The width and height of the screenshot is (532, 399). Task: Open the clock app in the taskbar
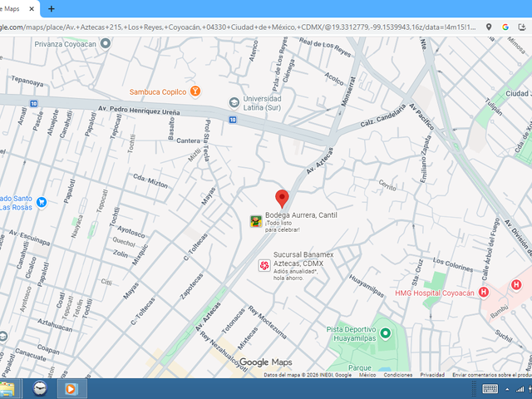pyautogui.click(x=40, y=389)
